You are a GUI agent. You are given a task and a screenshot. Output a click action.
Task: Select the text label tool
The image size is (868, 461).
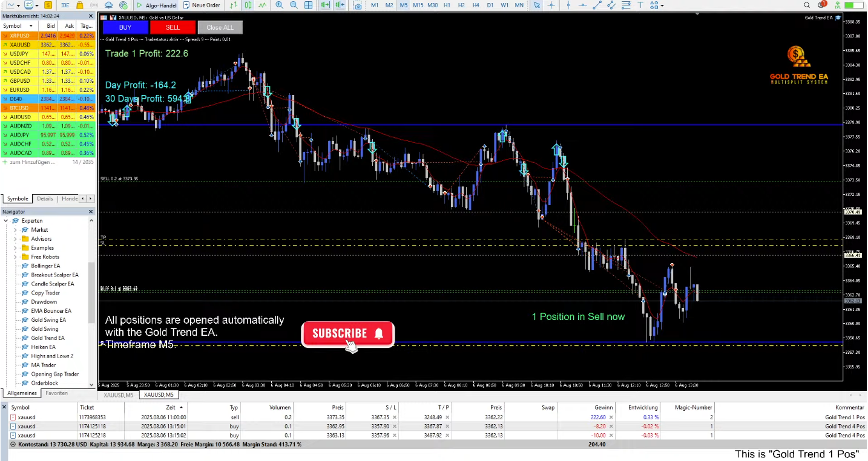[x=641, y=5]
